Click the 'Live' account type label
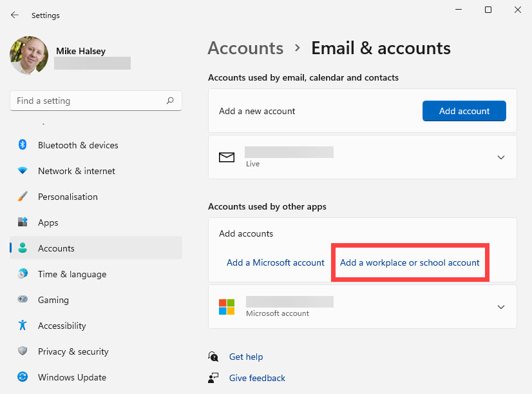Image resolution: width=532 pixels, height=394 pixels. [x=252, y=164]
